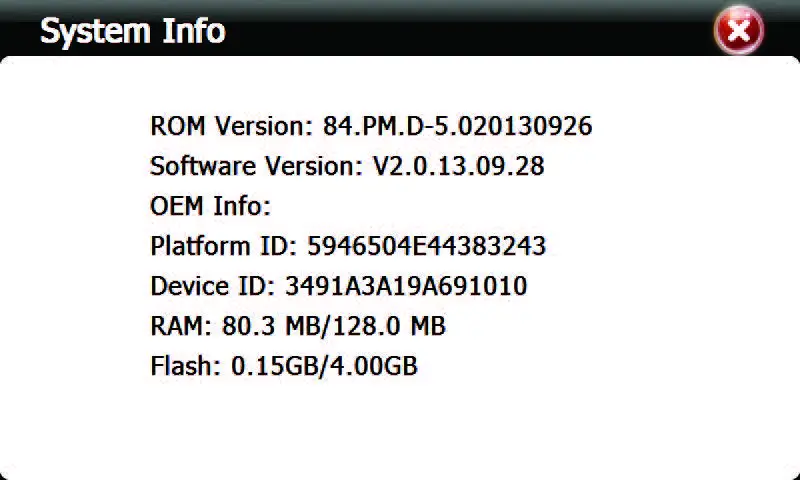Click the ROM Version label
The image size is (800, 480).
coord(232,126)
